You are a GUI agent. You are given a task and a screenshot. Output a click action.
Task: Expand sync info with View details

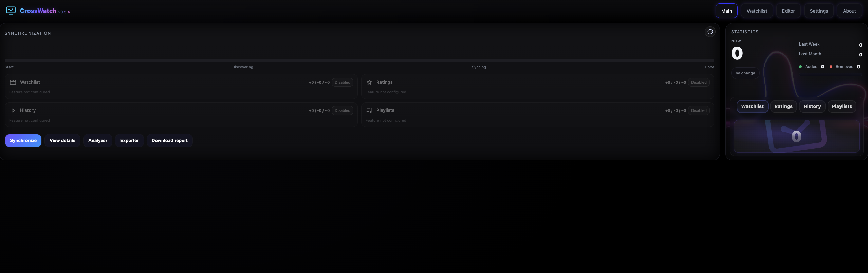pyautogui.click(x=62, y=140)
